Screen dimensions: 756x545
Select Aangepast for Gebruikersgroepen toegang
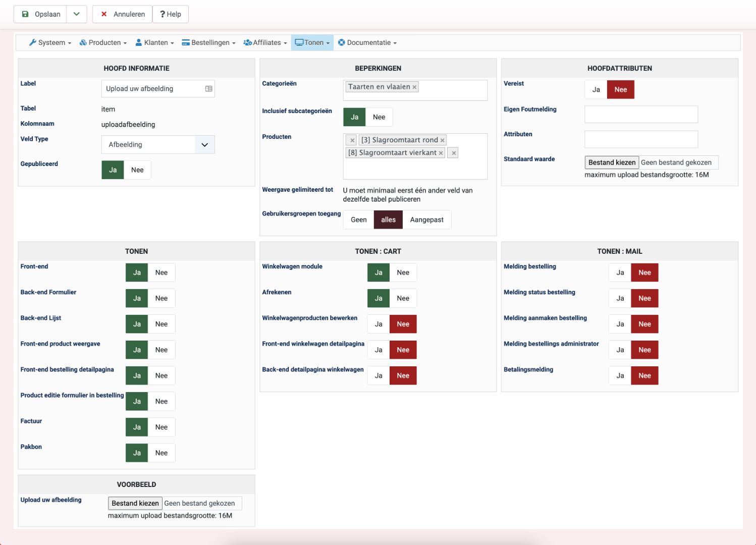(426, 220)
